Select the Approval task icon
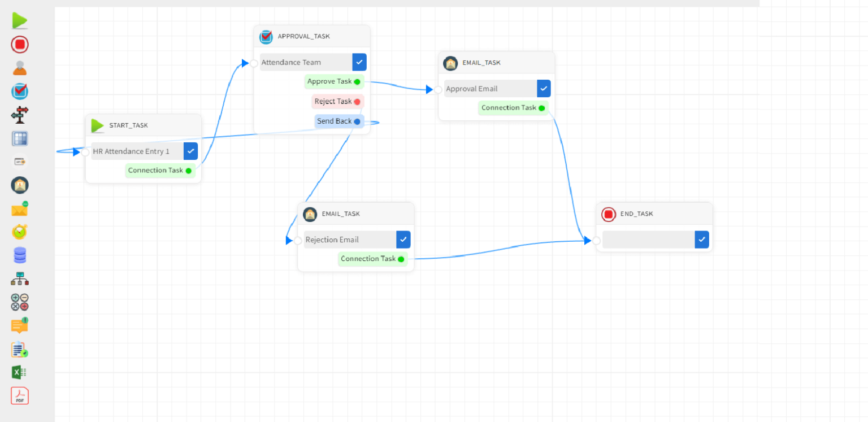The height and width of the screenshot is (422, 868). pyautogui.click(x=20, y=91)
